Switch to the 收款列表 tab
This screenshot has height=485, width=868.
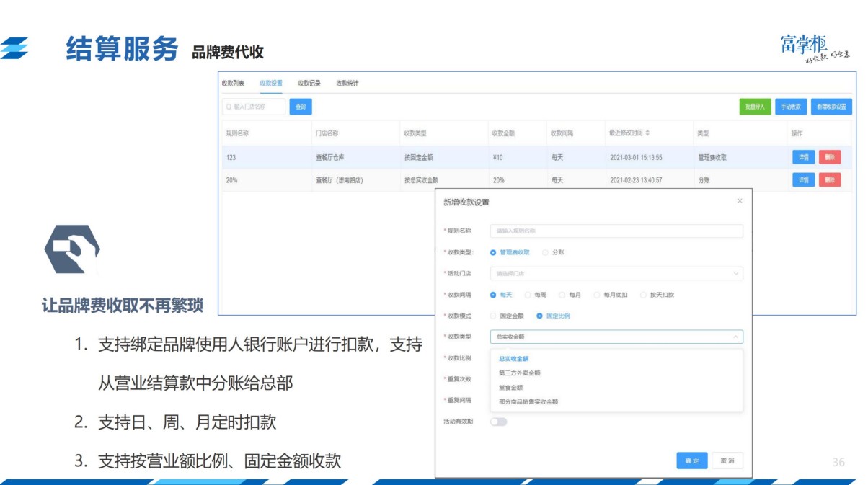click(x=234, y=84)
